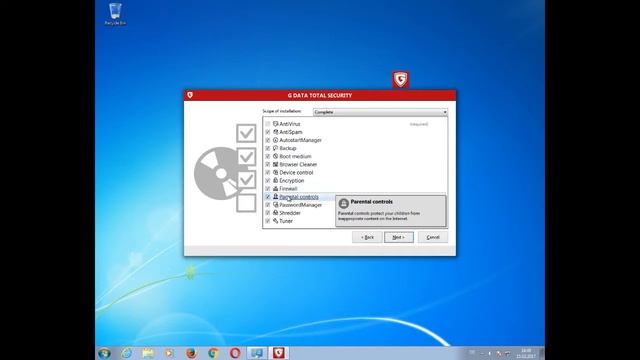The height and width of the screenshot is (360, 640).
Task: Uncheck the AutostartManager checkbox
Action: coord(268,140)
